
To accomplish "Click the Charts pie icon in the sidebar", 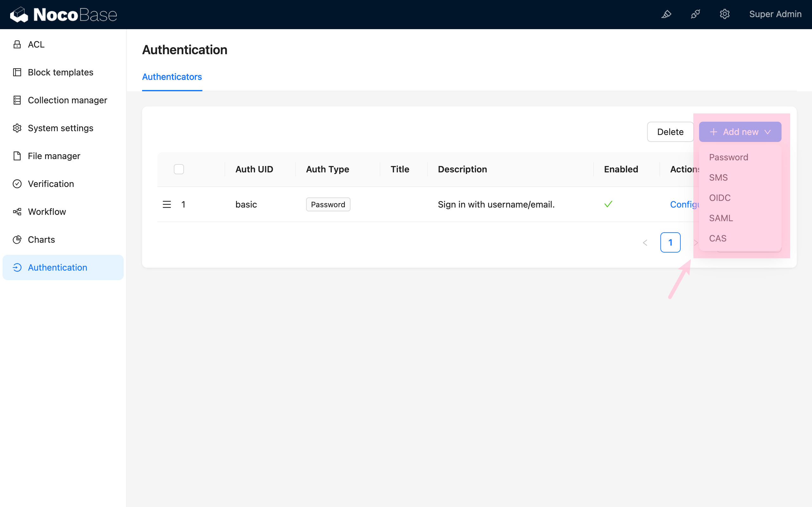I will click(x=17, y=240).
